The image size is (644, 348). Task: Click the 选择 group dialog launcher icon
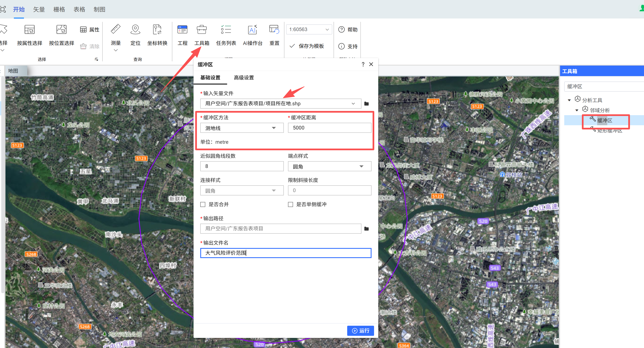click(x=97, y=59)
